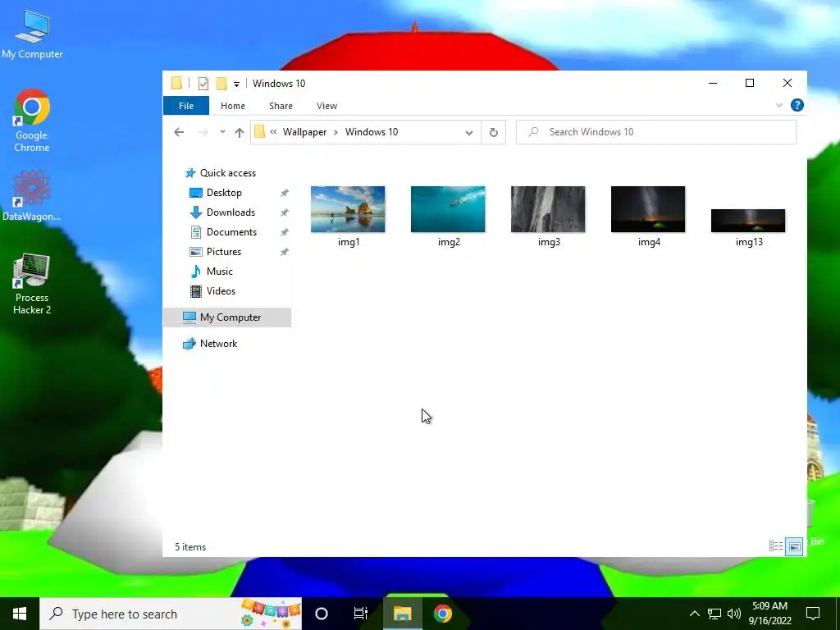The image size is (840, 630).
Task: Switch to the Share ribbon tab
Action: point(281,106)
